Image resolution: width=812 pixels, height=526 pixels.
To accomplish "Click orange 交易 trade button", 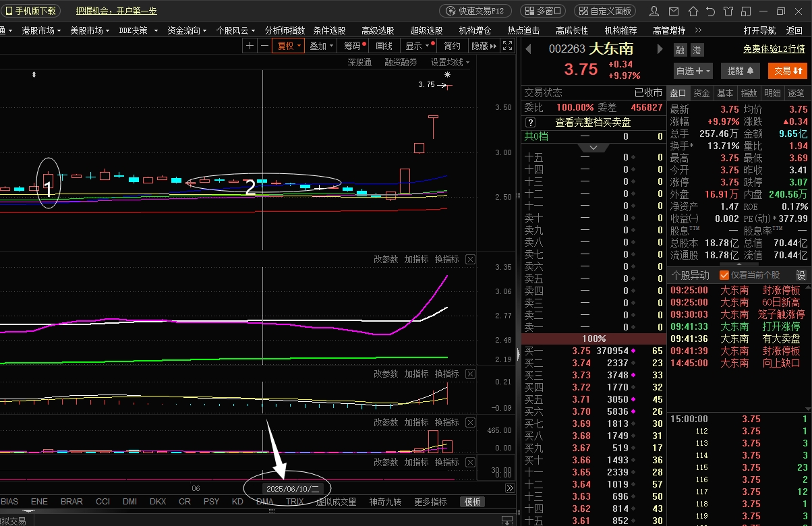I will coord(788,71).
